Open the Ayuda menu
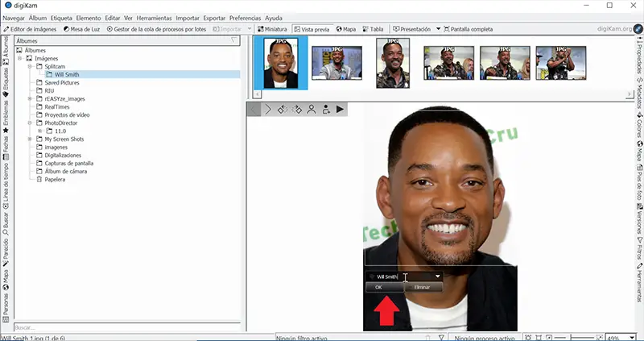 274,18
